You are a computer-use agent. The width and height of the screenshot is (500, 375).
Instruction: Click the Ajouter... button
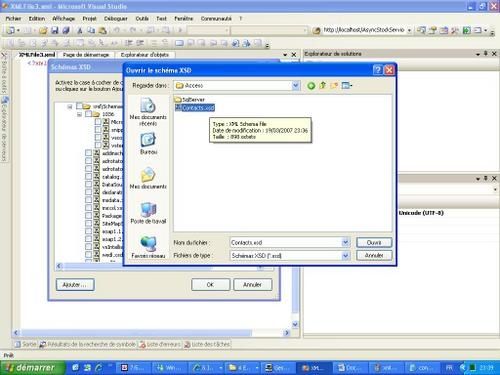pos(75,285)
